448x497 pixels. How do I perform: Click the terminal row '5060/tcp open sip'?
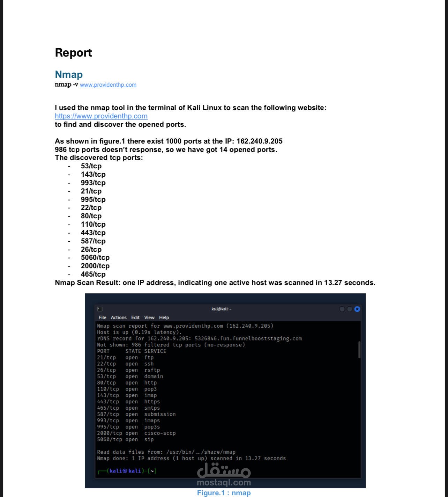125,439
